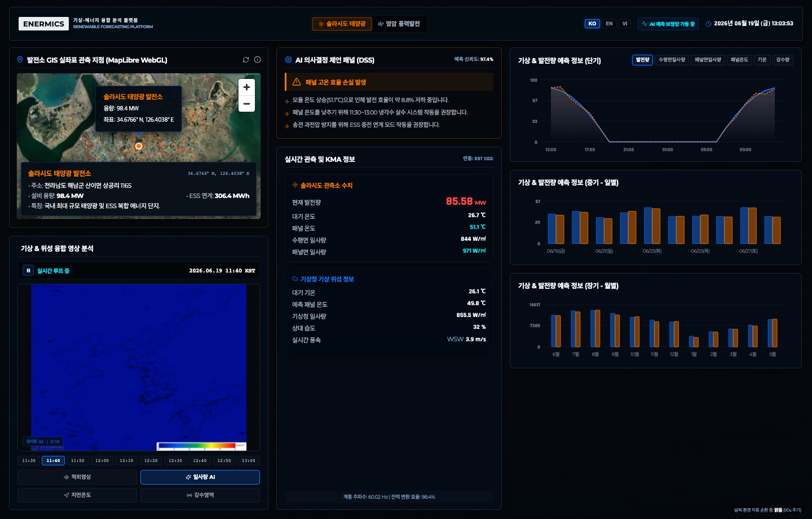Click the 8월 monthly forecast bars
The width and height of the screenshot is (812, 519).
[x=595, y=328]
